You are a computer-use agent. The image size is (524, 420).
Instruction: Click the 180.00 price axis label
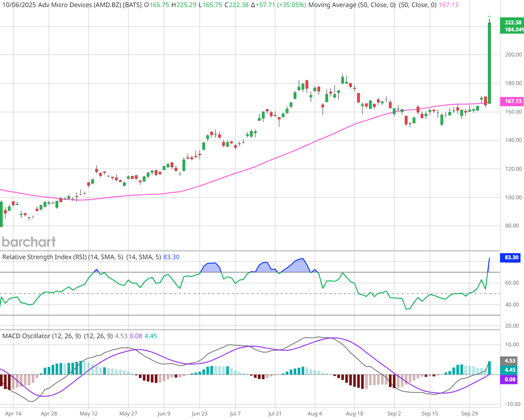pyautogui.click(x=513, y=83)
